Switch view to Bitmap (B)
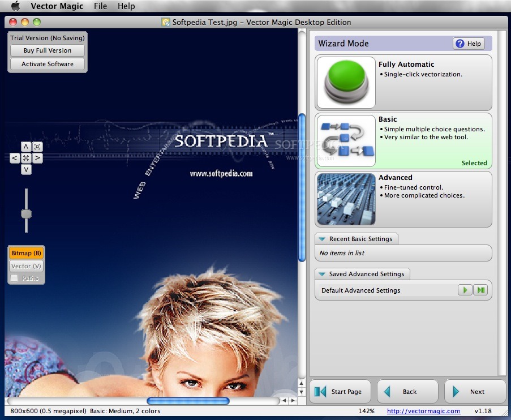The height and width of the screenshot is (420, 511). [26, 253]
